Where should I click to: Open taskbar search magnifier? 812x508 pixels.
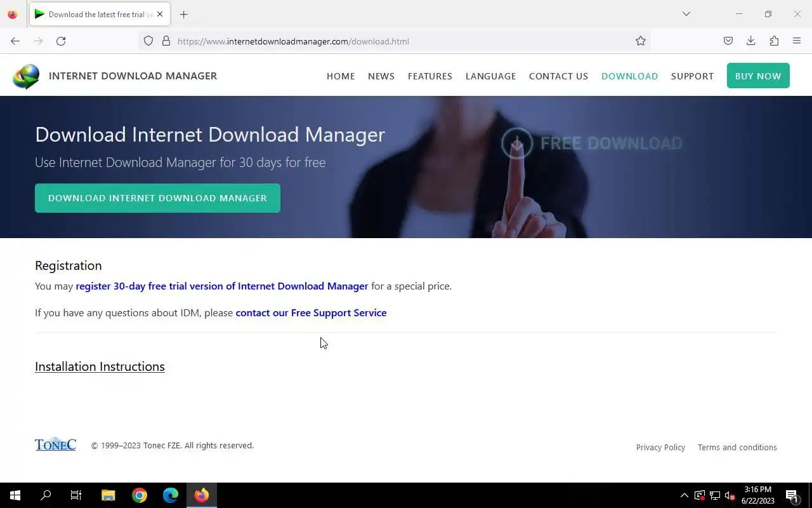pos(46,495)
